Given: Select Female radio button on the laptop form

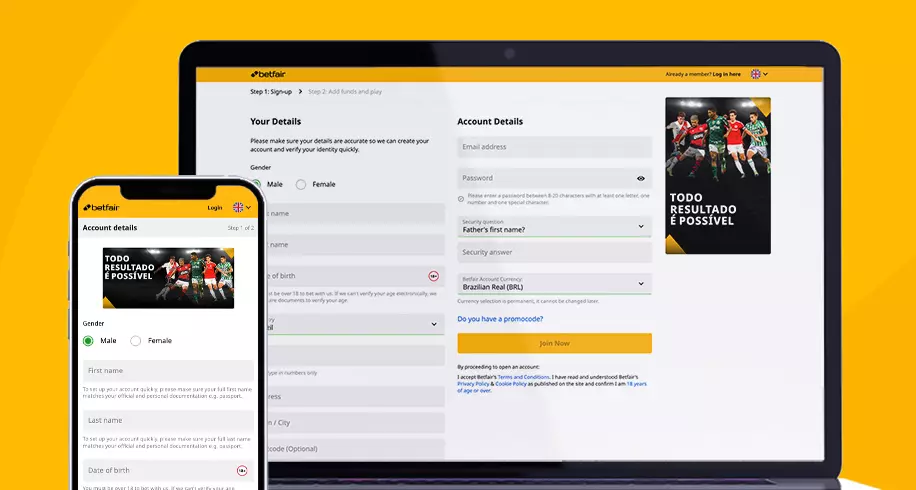Looking at the screenshot, I should click(301, 185).
